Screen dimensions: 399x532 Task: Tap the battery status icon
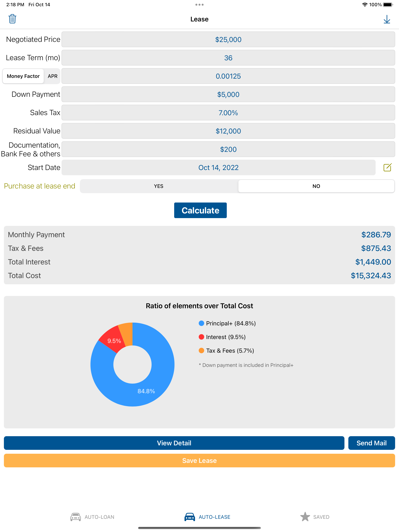pyautogui.click(x=388, y=4)
